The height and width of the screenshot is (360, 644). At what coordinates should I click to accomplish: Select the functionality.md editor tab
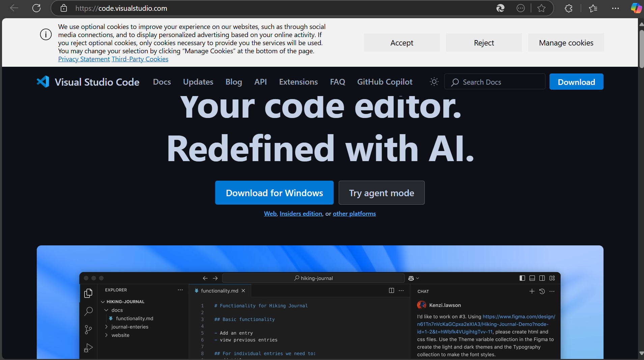[220, 291]
